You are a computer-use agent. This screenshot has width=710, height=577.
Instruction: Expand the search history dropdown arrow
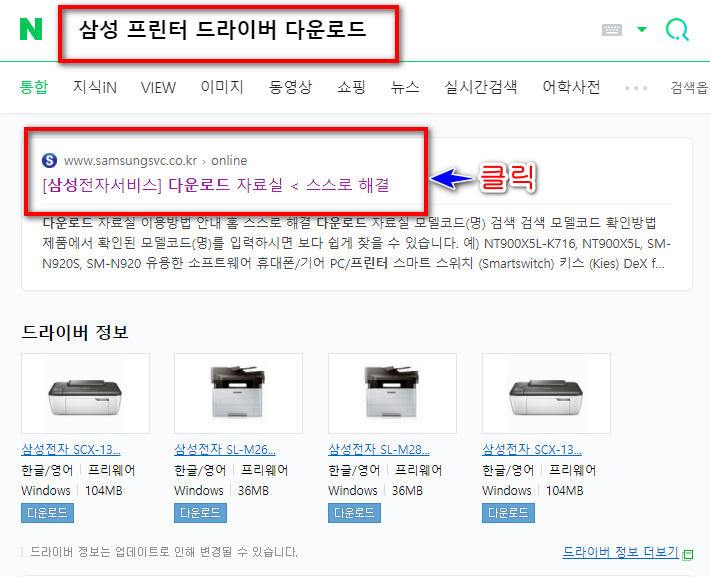tap(642, 30)
